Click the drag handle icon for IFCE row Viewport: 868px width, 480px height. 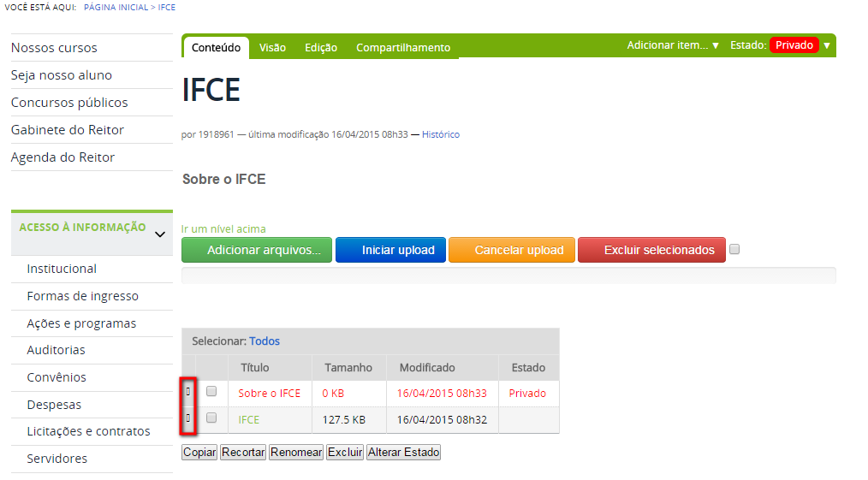point(188,418)
